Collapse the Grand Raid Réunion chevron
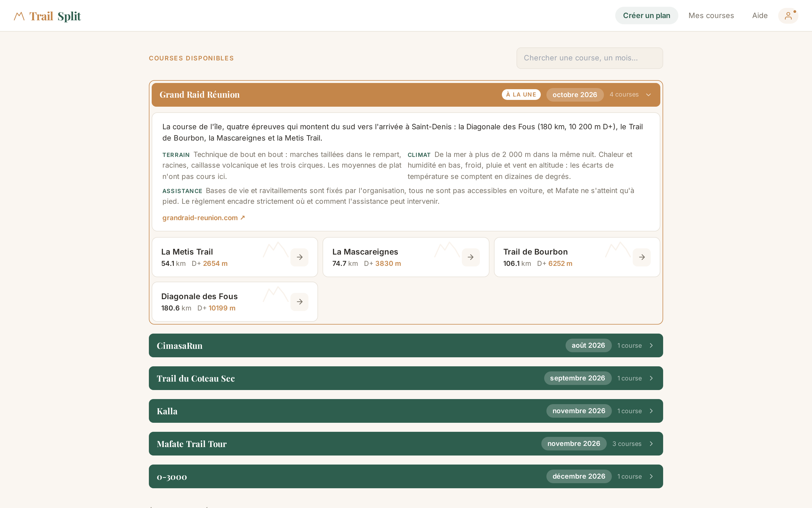The height and width of the screenshot is (508, 812). (648, 95)
